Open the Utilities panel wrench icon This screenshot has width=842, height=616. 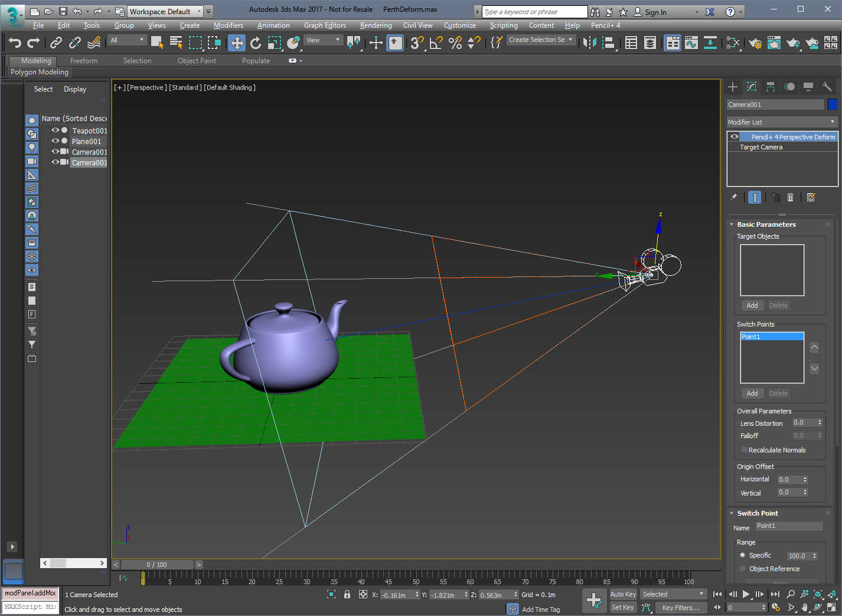[x=827, y=87]
